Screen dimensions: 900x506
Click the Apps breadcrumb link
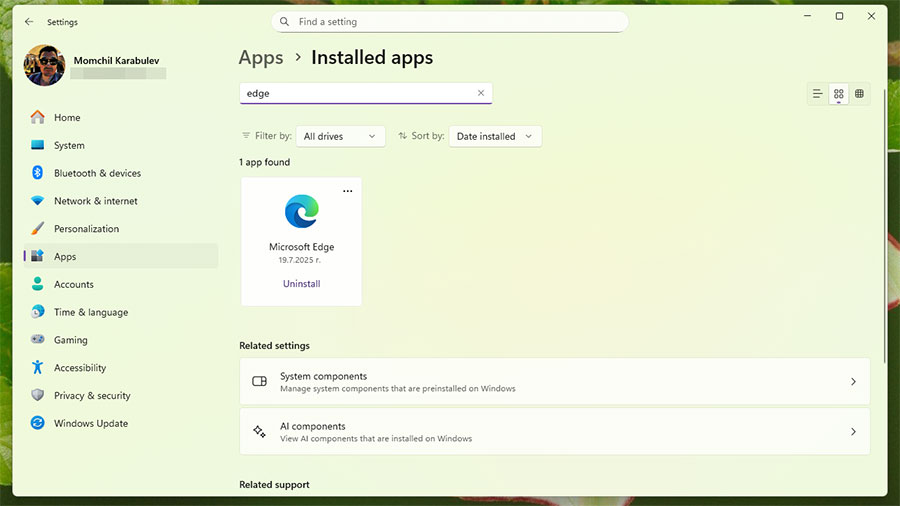click(x=261, y=58)
